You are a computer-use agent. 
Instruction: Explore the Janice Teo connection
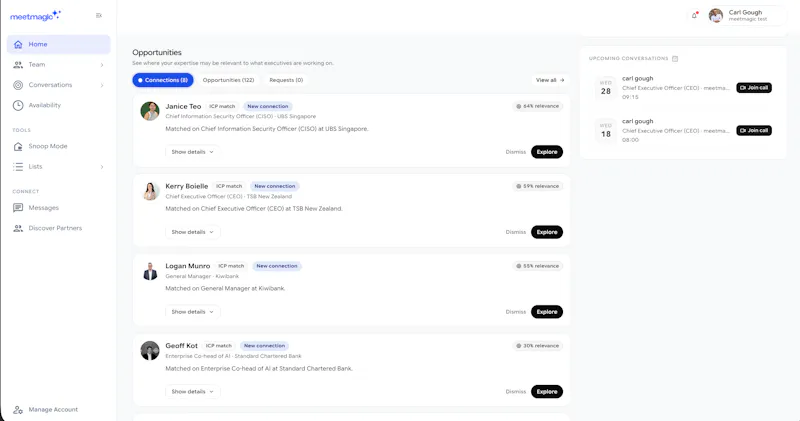547,152
